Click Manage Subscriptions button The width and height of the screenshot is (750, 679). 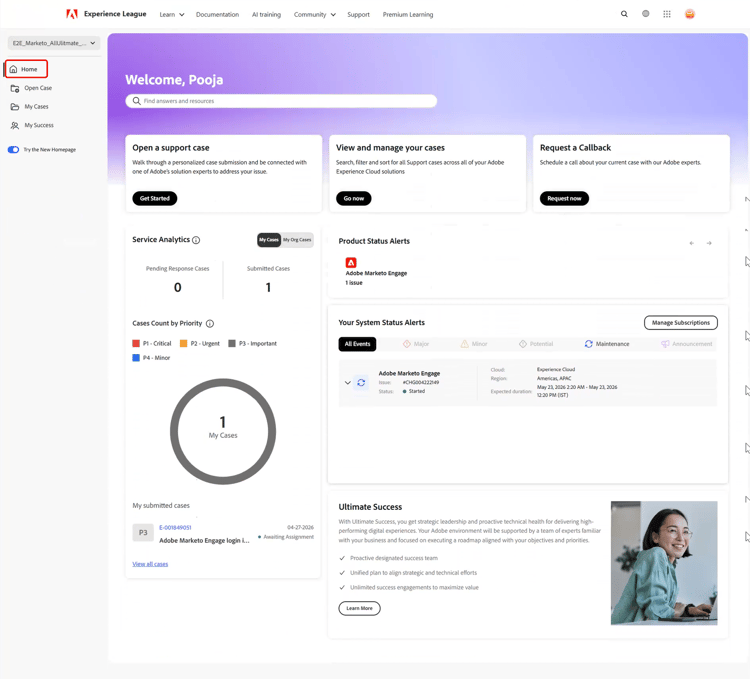[681, 323]
